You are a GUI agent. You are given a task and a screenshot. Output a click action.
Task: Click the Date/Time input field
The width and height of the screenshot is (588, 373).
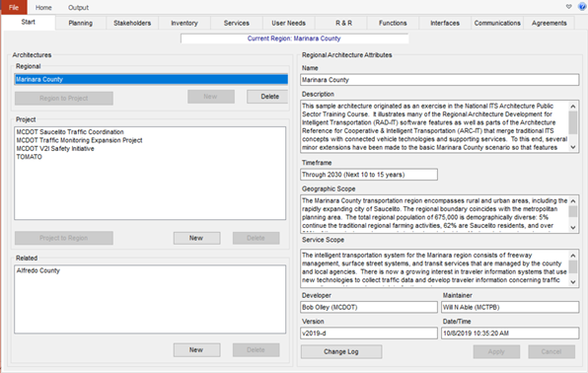[x=510, y=334]
